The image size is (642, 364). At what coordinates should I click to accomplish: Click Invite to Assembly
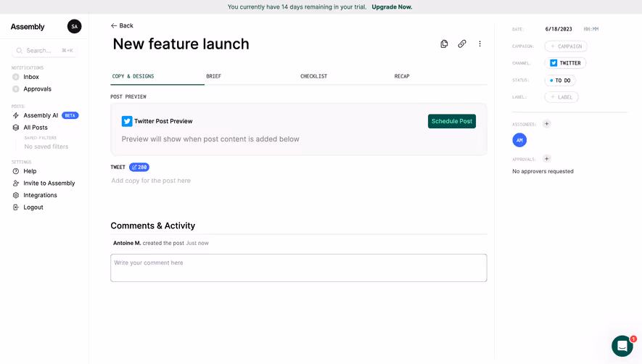click(x=49, y=183)
